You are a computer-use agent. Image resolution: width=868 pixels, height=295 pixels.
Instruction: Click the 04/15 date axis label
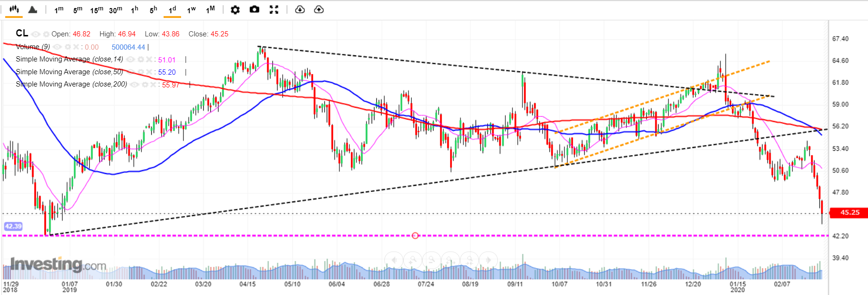pos(247,284)
